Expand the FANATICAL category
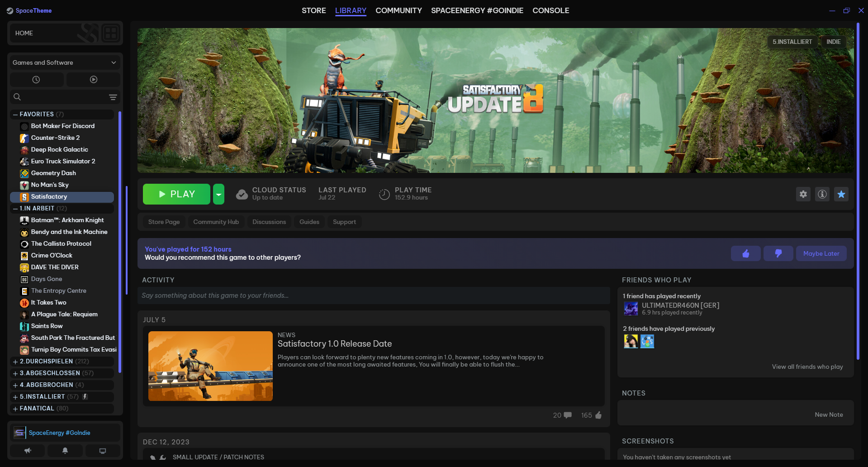868x467 pixels. point(15,409)
